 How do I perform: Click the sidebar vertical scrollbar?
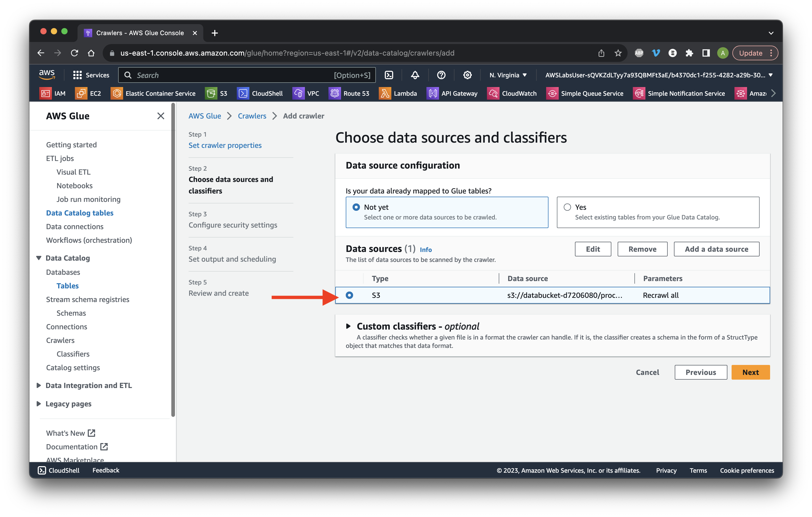click(173, 260)
